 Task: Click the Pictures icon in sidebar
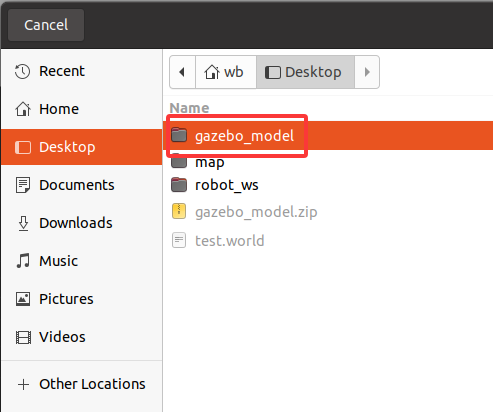(x=23, y=299)
